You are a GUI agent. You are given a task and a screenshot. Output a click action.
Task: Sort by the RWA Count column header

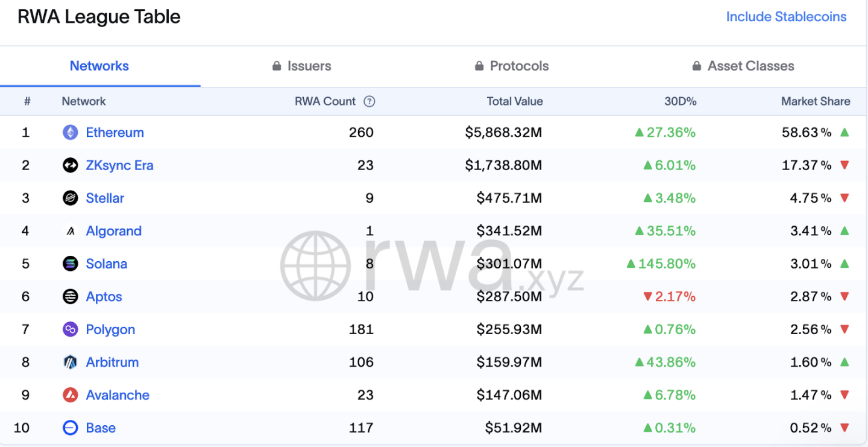click(x=325, y=101)
